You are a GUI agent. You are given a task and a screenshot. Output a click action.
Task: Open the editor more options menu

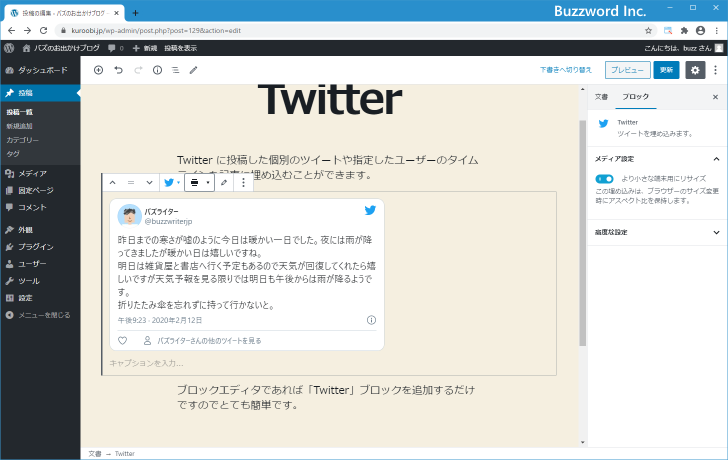click(715, 70)
